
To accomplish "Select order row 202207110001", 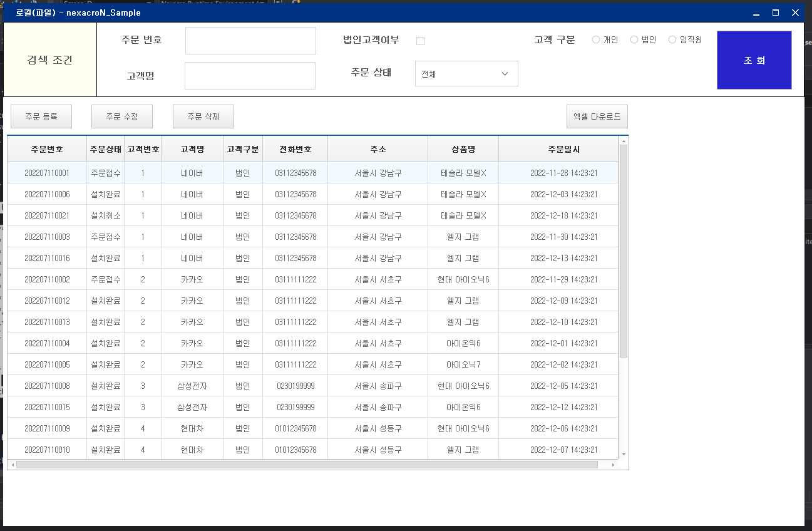I will [312, 173].
